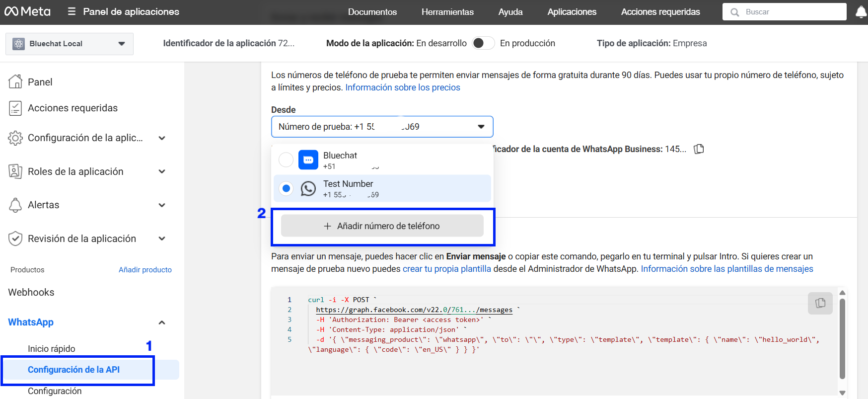Click the notifications bell icon
This screenshot has height=399, width=868.
click(x=861, y=12)
